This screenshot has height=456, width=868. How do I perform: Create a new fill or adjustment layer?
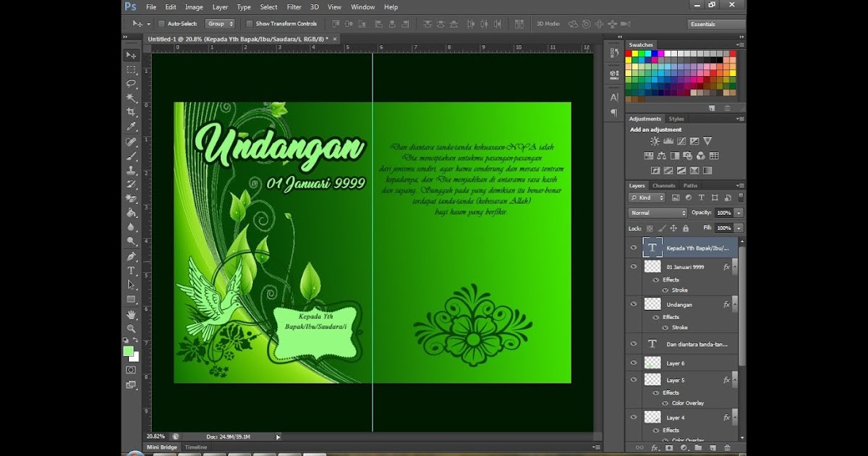click(684, 448)
